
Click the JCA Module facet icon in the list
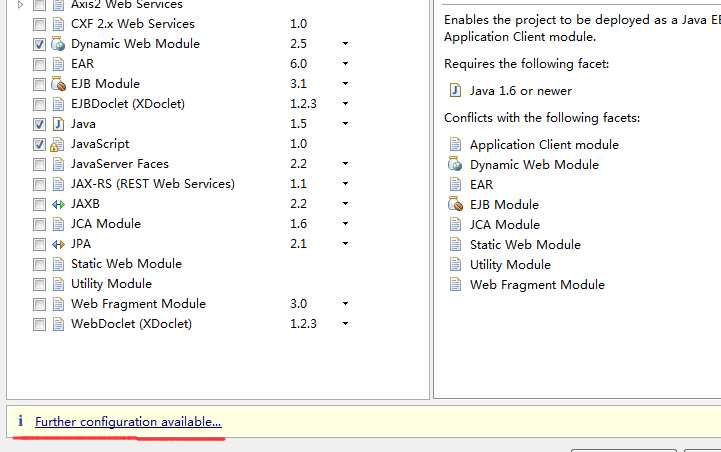(x=58, y=224)
